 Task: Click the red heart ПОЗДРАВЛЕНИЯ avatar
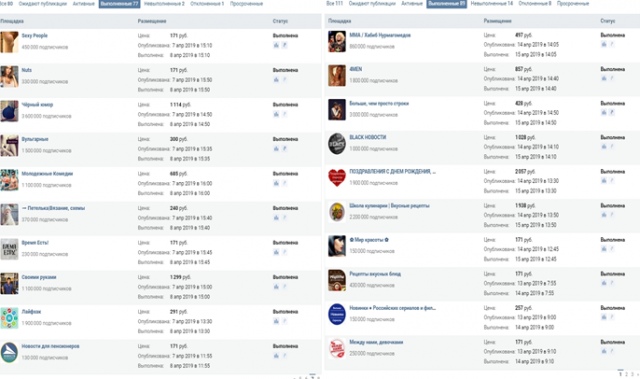[x=337, y=178]
